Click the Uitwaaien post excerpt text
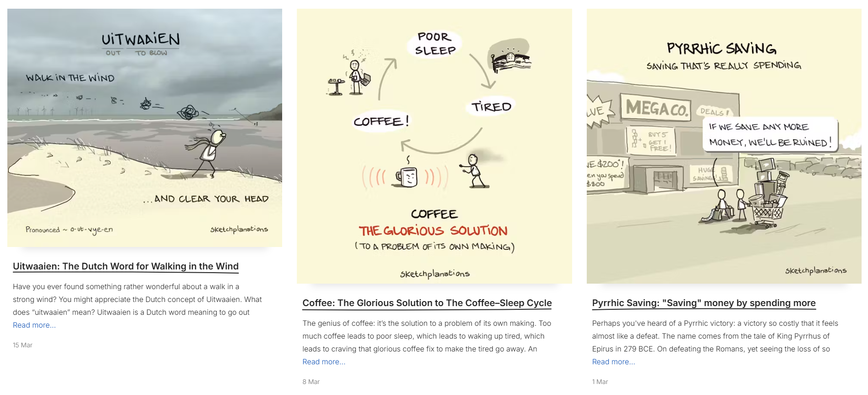 pyautogui.click(x=137, y=299)
